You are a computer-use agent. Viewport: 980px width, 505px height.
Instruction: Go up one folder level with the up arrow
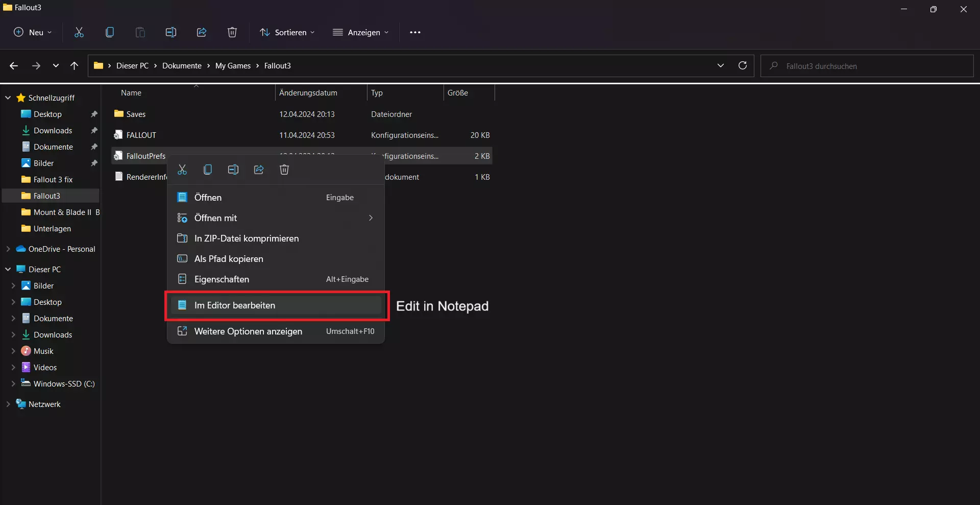pyautogui.click(x=75, y=66)
